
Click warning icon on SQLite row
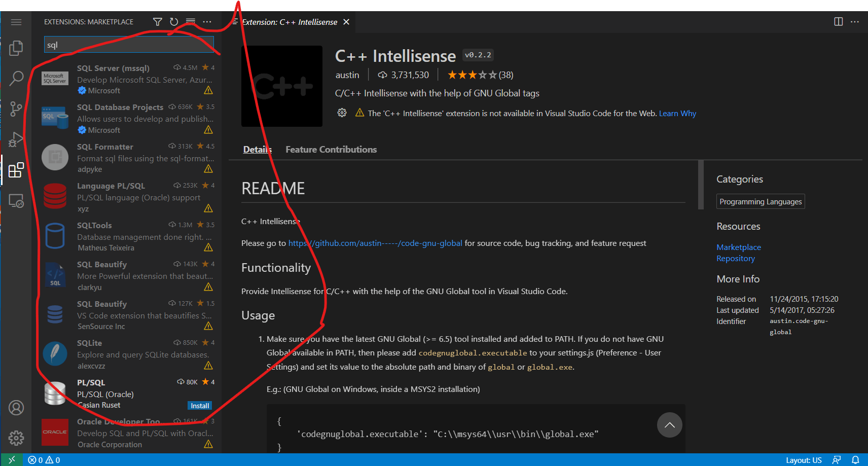click(x=208, y=366)
